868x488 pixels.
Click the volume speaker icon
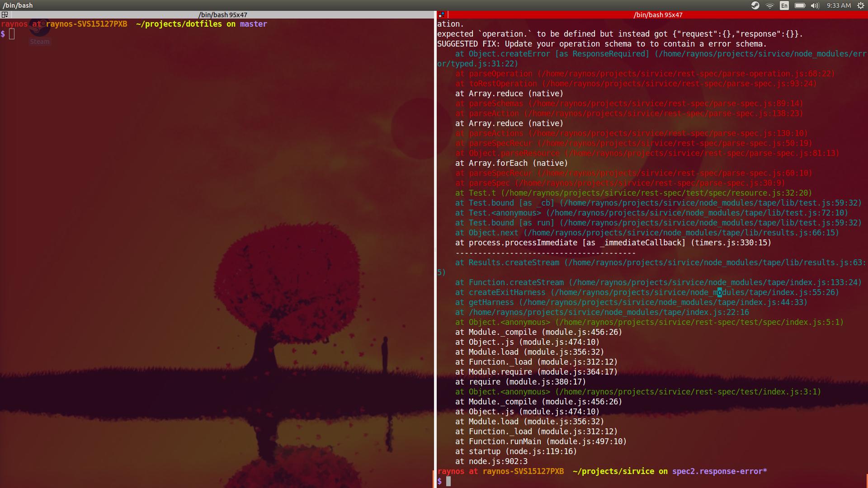[815, 6]
